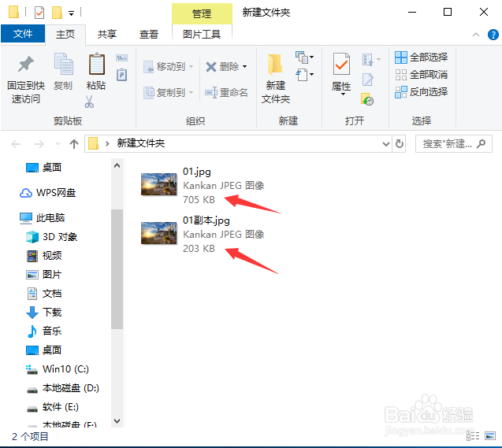Expand the address bar history dropdown
The height and width of the screenshot is (448, 502).
386,144
